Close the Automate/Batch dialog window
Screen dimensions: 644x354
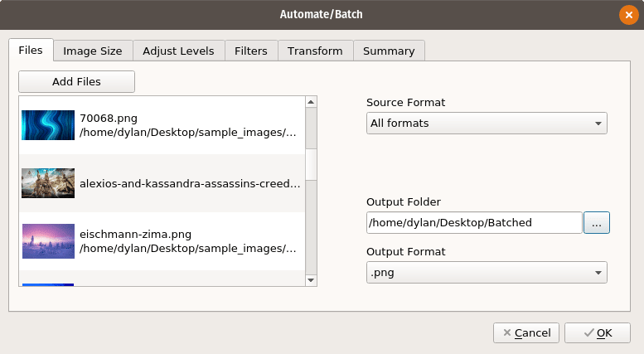pos(627,14)
